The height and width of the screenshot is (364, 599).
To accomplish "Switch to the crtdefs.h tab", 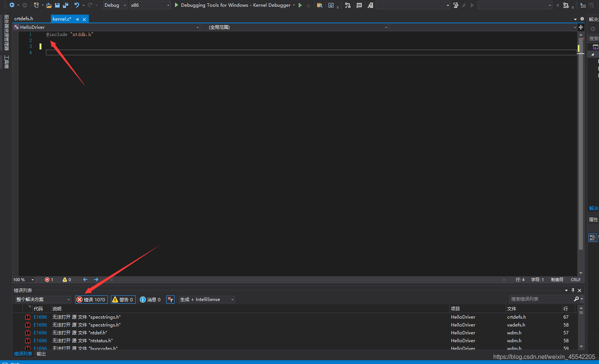I will (24, 19).
